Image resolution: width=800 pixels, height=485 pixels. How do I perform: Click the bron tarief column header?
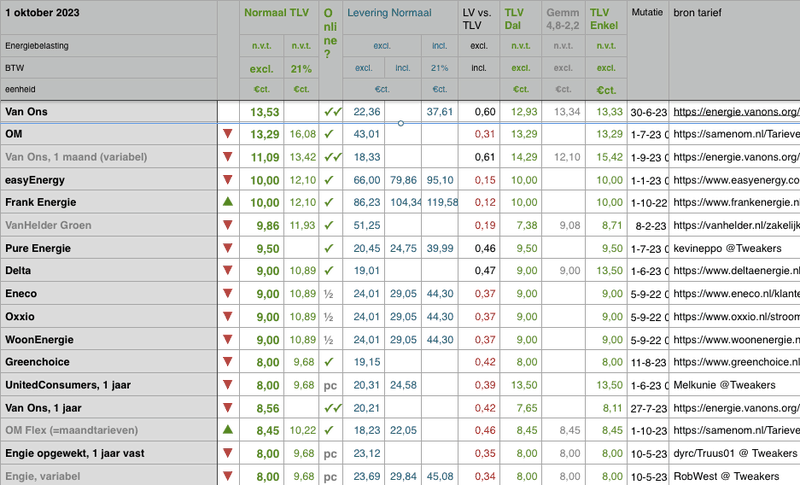coord(697,13)
